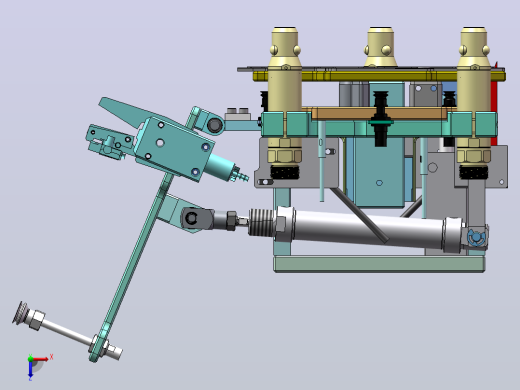Image resolution: width=520 pixels, height=390 pixels.
Task: Pick the ribbed bellows on cylinder rod
Action: pos(262,223)
